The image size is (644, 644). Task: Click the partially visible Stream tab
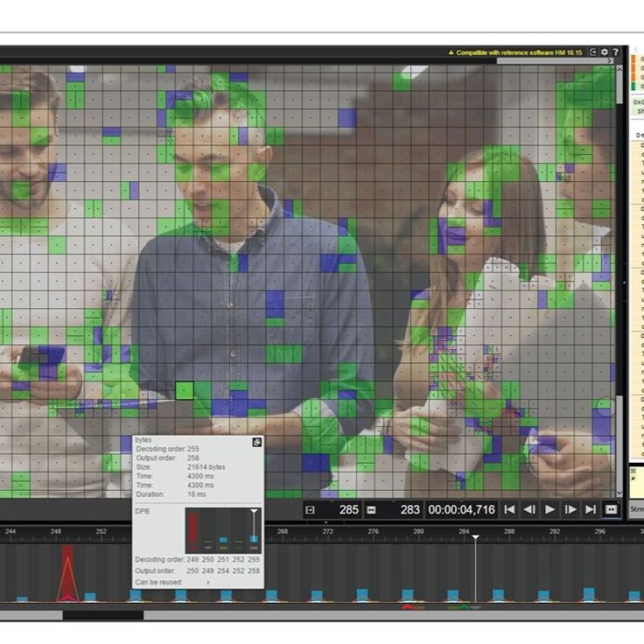point(637,509)
